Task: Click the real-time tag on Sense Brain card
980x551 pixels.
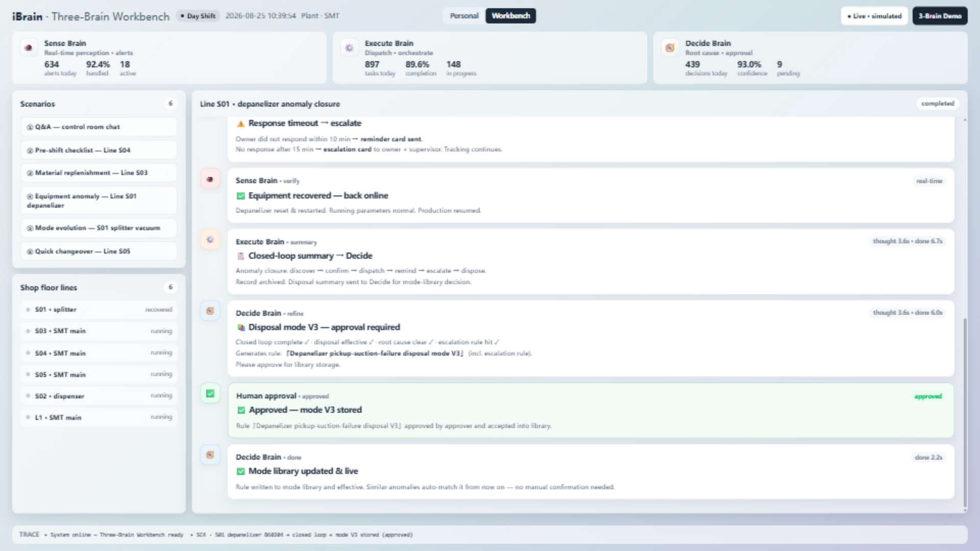Action: [929, 181]
